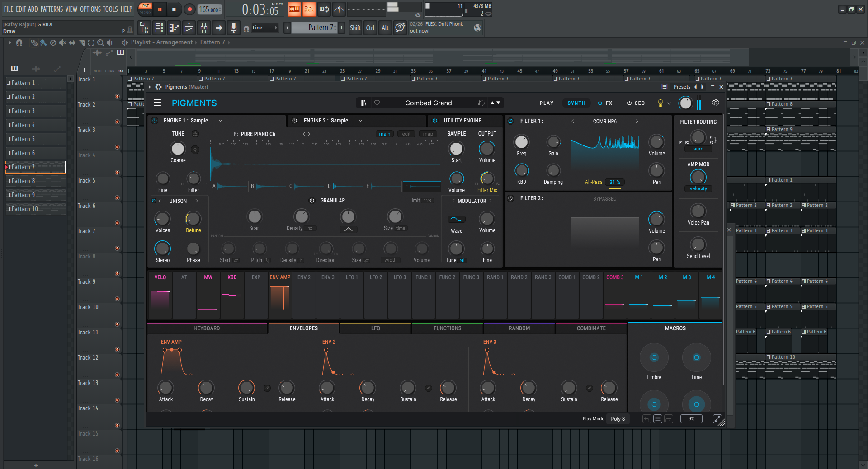Click the PLAY view button

tap(546, 103)
